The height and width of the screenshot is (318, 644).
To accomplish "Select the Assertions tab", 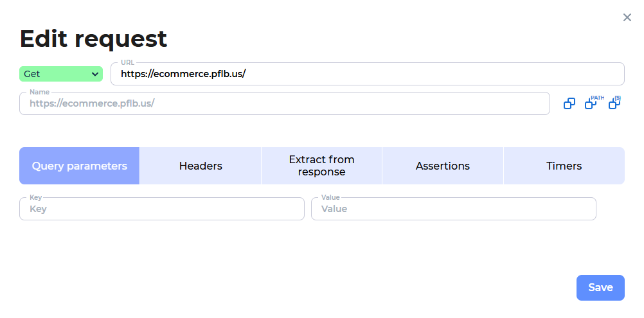I will point(443,166).
